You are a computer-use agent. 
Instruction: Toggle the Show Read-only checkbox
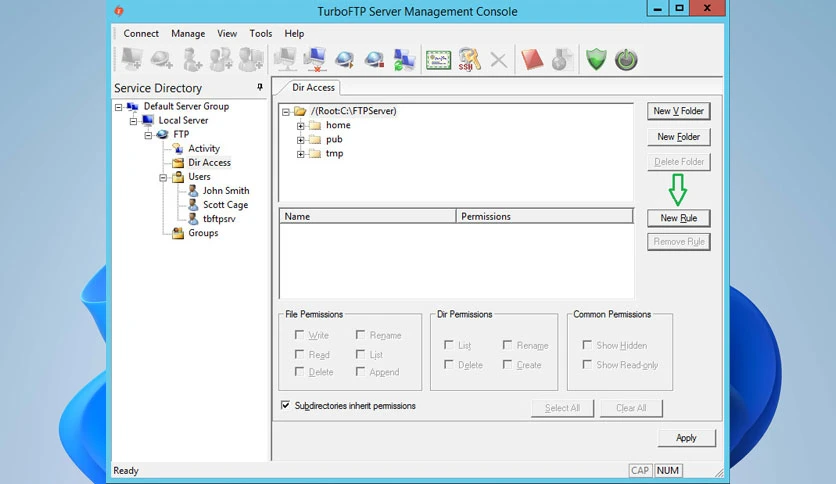(587, 365)
